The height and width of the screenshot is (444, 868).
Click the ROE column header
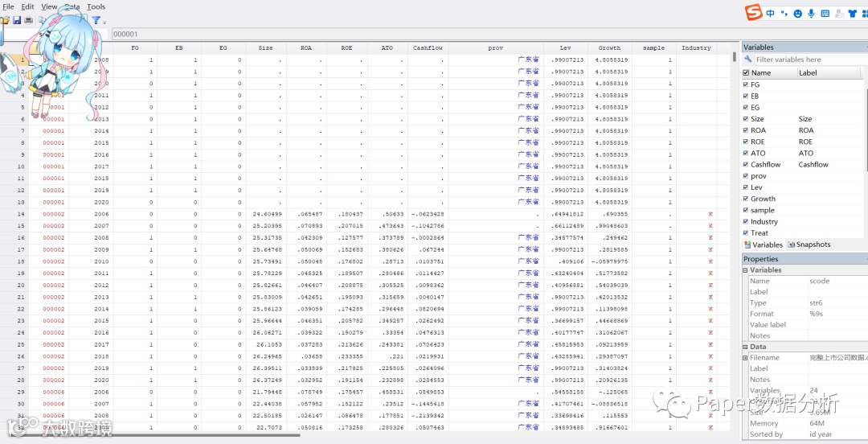point(346,48)
